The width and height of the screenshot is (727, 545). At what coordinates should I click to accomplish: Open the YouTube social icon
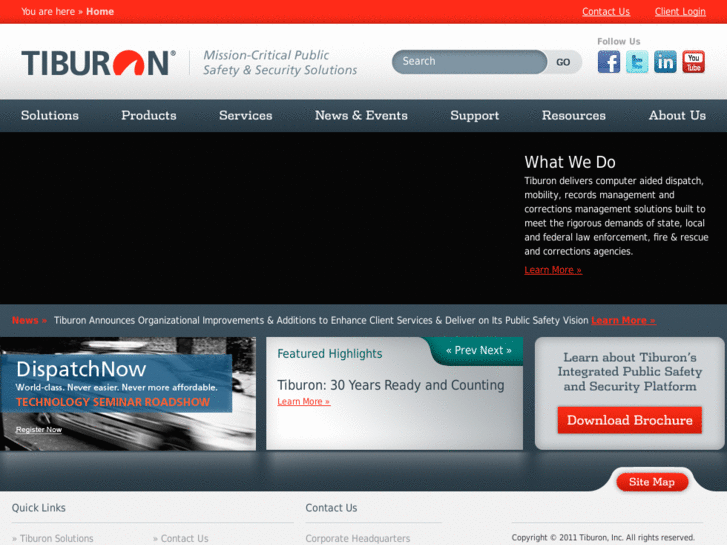point(694,62)
